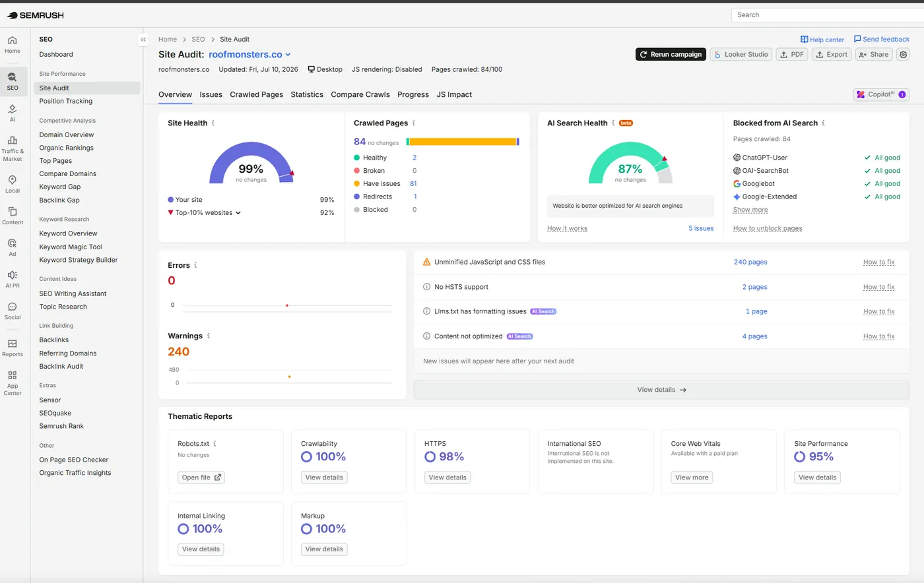Image resolution: width=924 pixels, height=583 pixels.
Task: Click View more under Core Web Vitals
Action: click(x=692, y=477)
